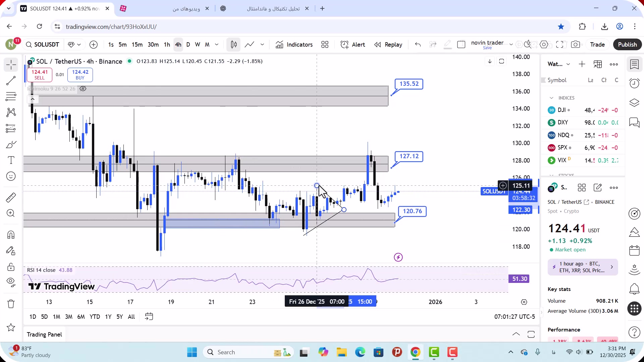Click the SOLUSDT symbol search field
644x362 pixels.
43,45
